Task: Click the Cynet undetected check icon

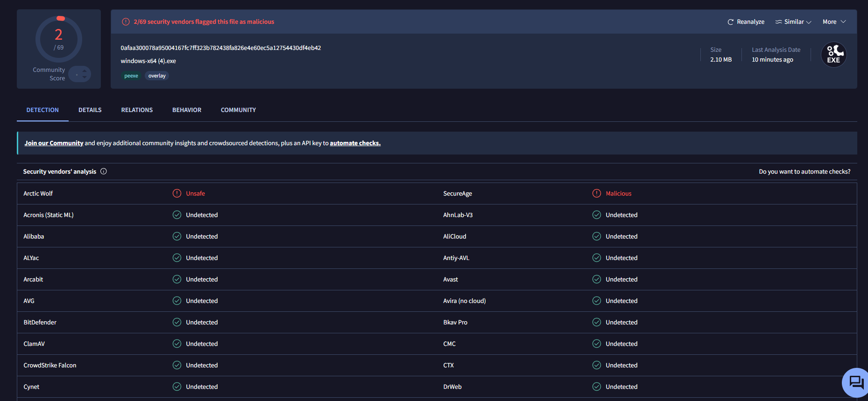Action: tap(177, 387)
